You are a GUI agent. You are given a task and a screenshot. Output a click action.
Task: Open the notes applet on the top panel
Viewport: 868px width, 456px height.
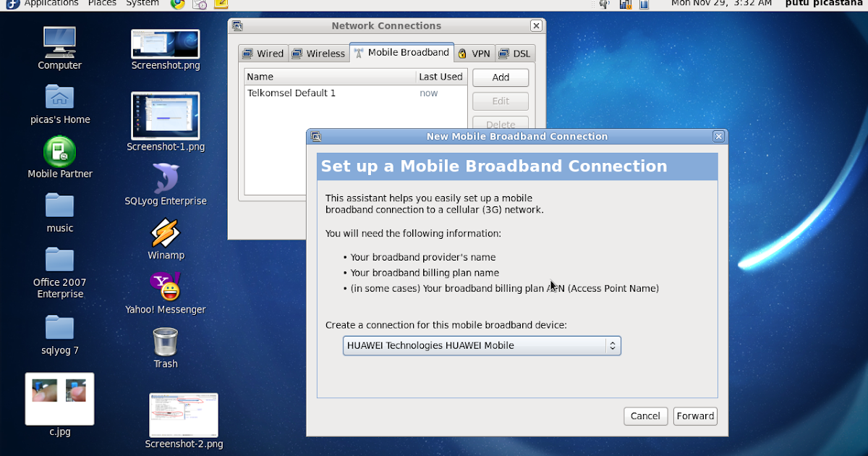click(x=219, y=4)
